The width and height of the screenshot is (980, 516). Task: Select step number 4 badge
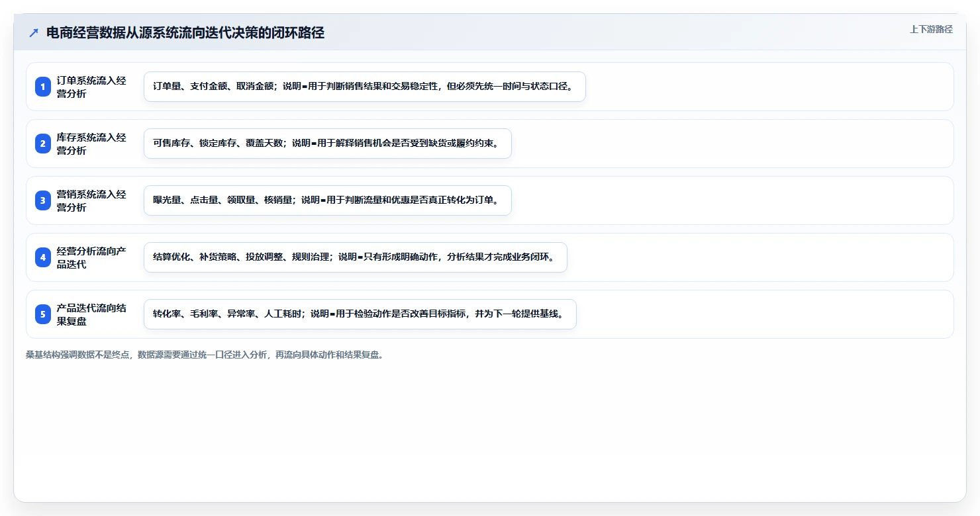click(43, 257)
